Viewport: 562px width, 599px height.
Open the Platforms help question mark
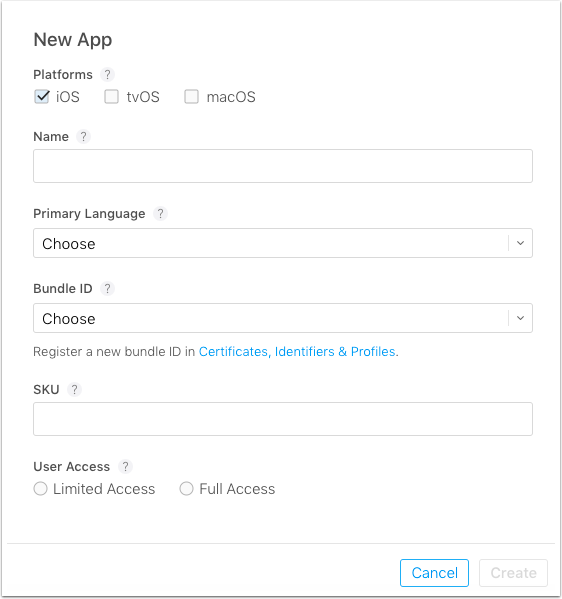click(x=107, y=74)
